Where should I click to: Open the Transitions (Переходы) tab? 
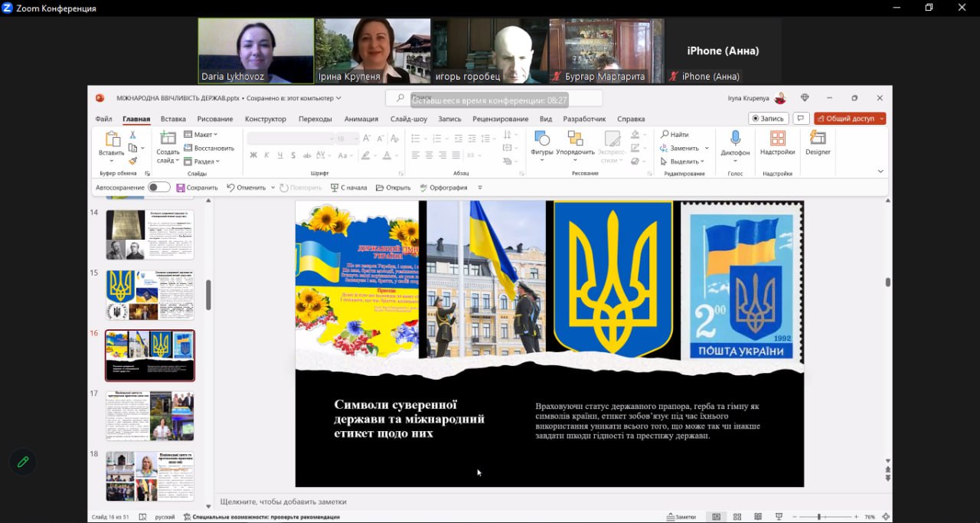pyautogui.click(x=315, y=119)
